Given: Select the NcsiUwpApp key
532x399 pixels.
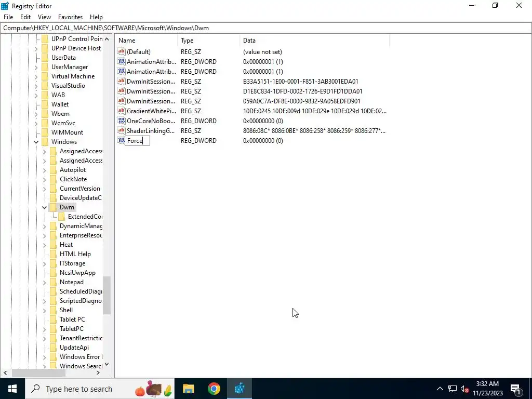Looking at the screenshot, I should coord(77,273).
